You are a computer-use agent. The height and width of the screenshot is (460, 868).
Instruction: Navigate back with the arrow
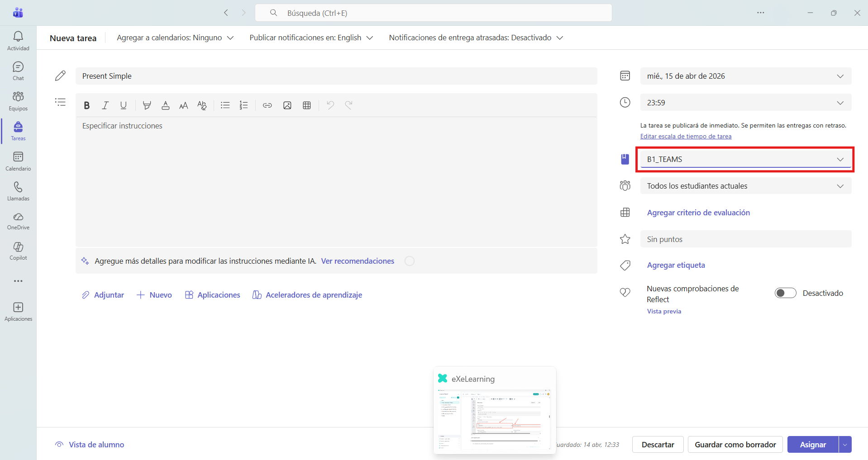pos(226,13)
